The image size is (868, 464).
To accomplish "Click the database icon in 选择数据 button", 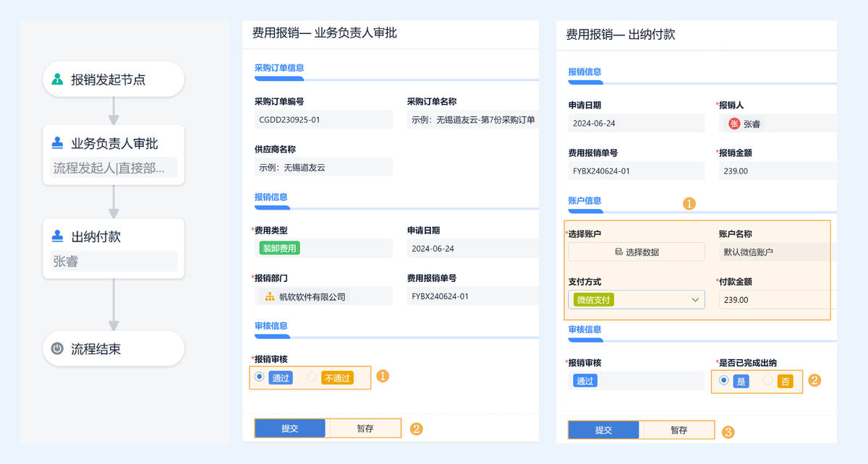I will point(618,252).
